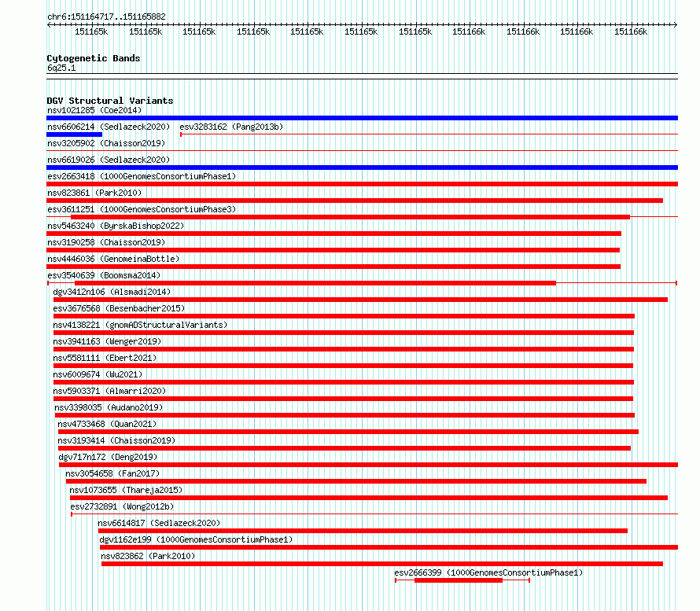Click esv3611251 (1000GenomesConsortiumPhase3) label
Screen dimensions: 700x611
142,209
